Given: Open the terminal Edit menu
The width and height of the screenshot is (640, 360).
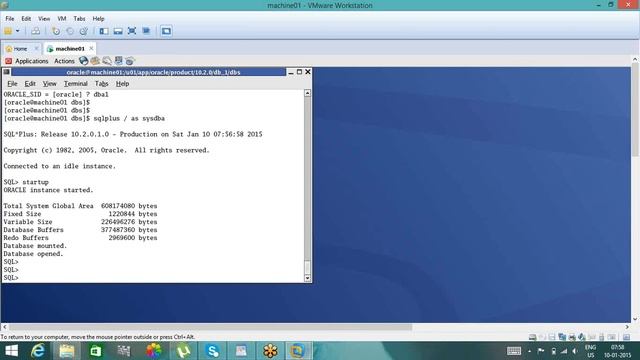Looking at the screenshot, I should [x=30, y=84].
